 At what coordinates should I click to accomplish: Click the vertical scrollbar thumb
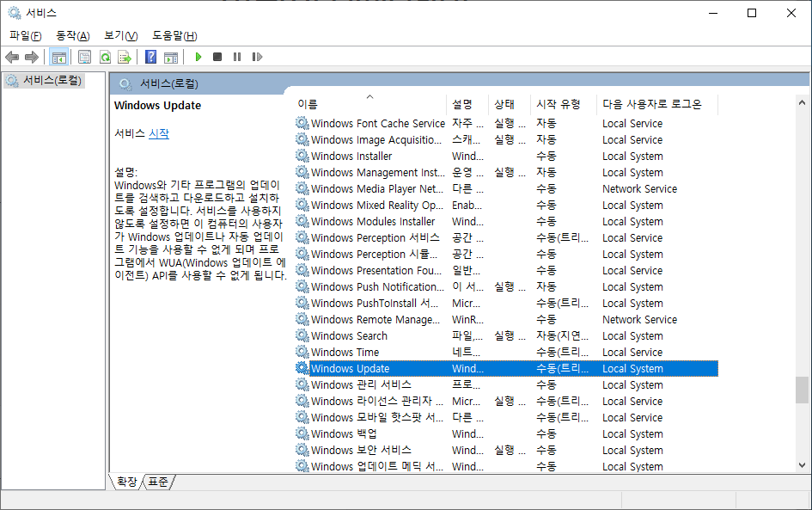(x=803, y=390)
